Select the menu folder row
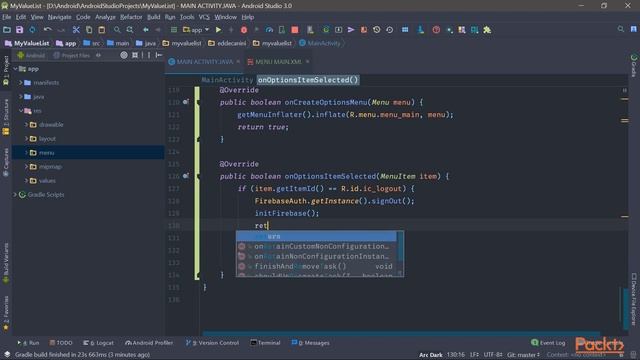Image resolution: width=640 pixels, height=360 pixels. pyautogui.click(x=88, y=153)
